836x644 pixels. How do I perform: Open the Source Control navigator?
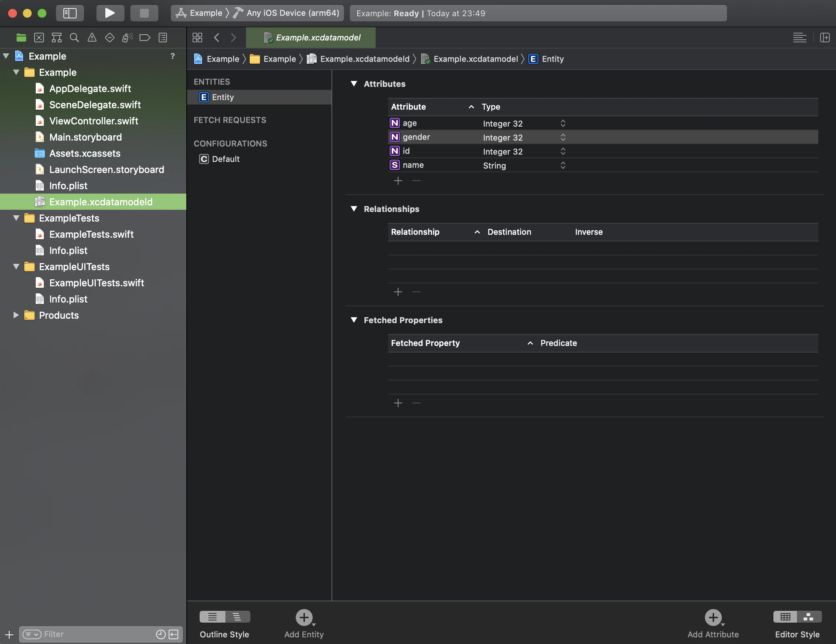point(39,38)
